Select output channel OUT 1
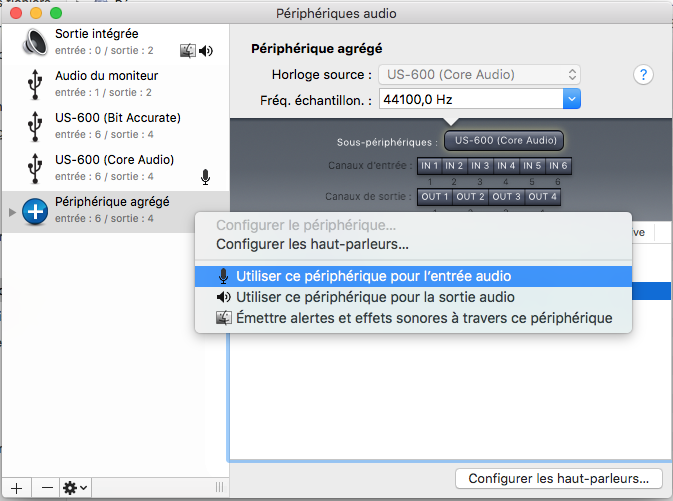673x501 pixels. pyautogui.click(x=435, y=197)
